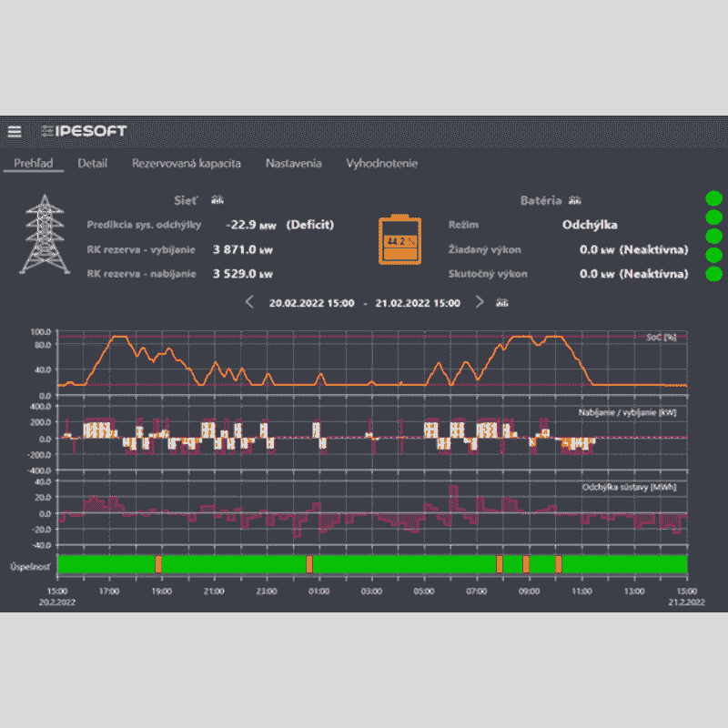Click the IPESOFT logo
This screenshot has height=728, width=728.
pos(84,131)
